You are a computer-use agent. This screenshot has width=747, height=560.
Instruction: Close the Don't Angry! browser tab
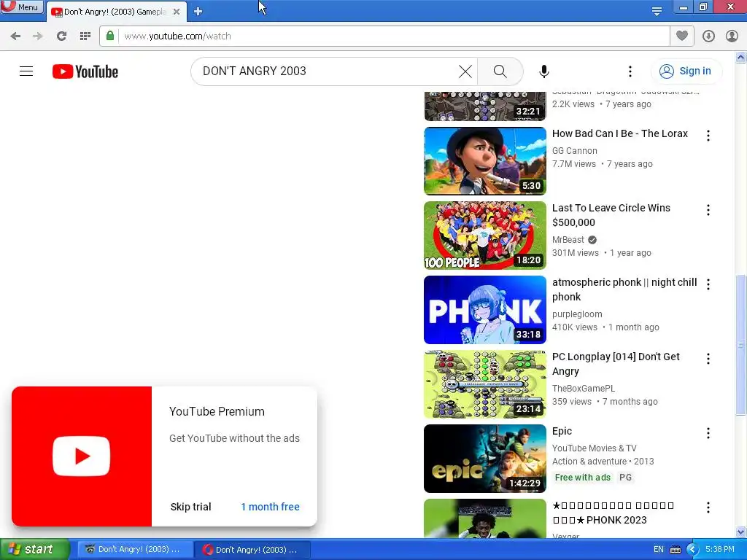pos(177,12)
